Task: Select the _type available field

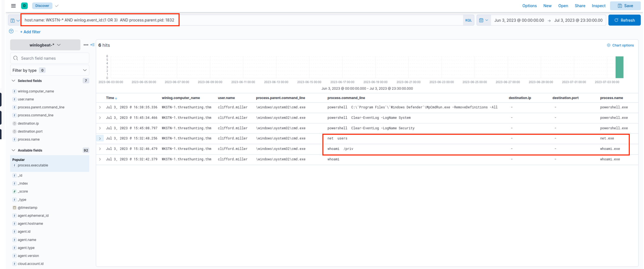Action: pos(22,200)
